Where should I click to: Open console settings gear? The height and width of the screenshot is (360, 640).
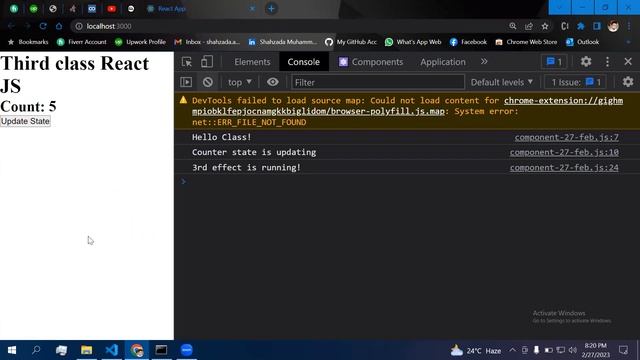click(x=628, y=82)
